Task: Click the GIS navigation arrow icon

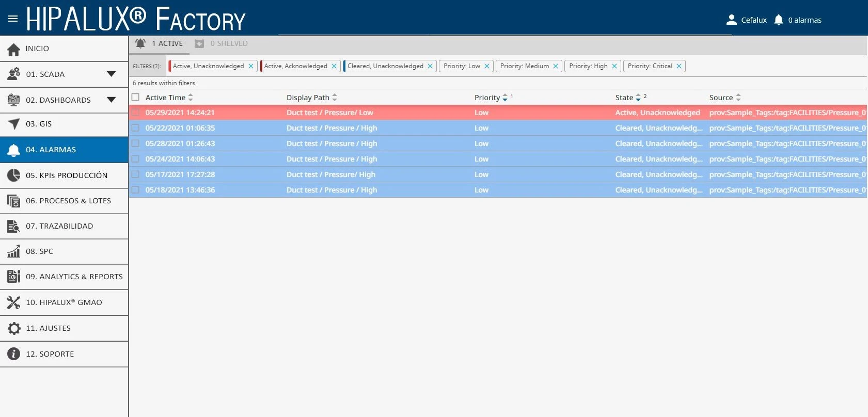Action: tap(14, 124)
